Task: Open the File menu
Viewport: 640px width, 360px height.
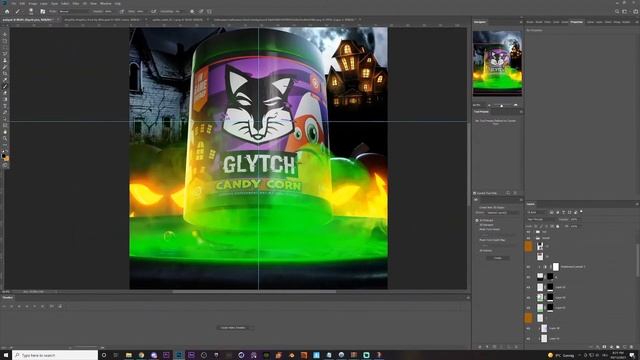Action: tap(13, 3)
